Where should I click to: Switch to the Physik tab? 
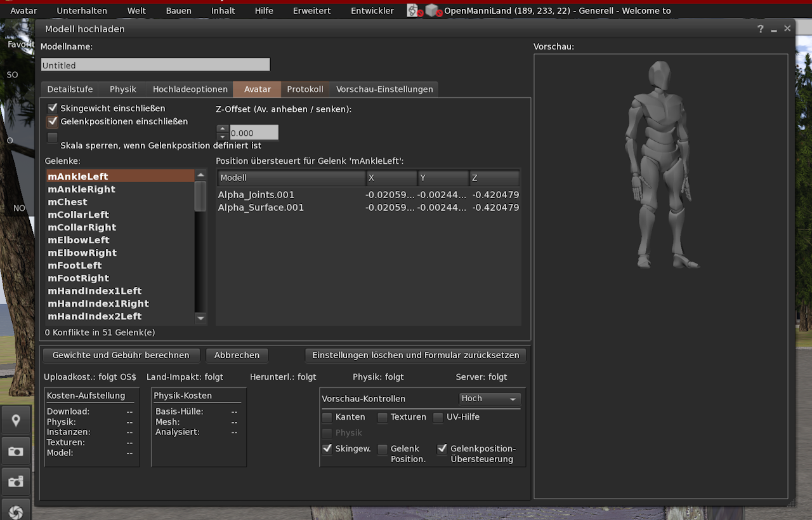pos(122,90)
